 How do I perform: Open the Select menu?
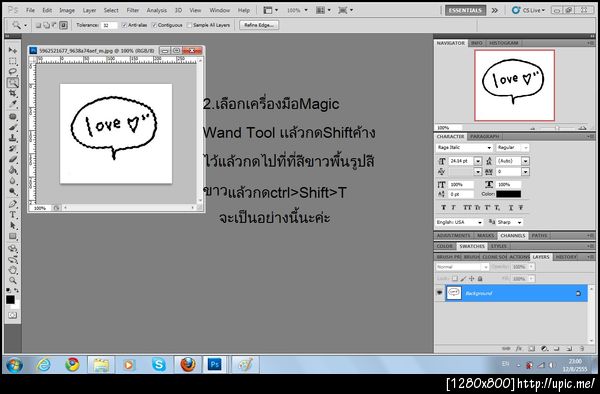pyautogui.click(x=111, y=10)
